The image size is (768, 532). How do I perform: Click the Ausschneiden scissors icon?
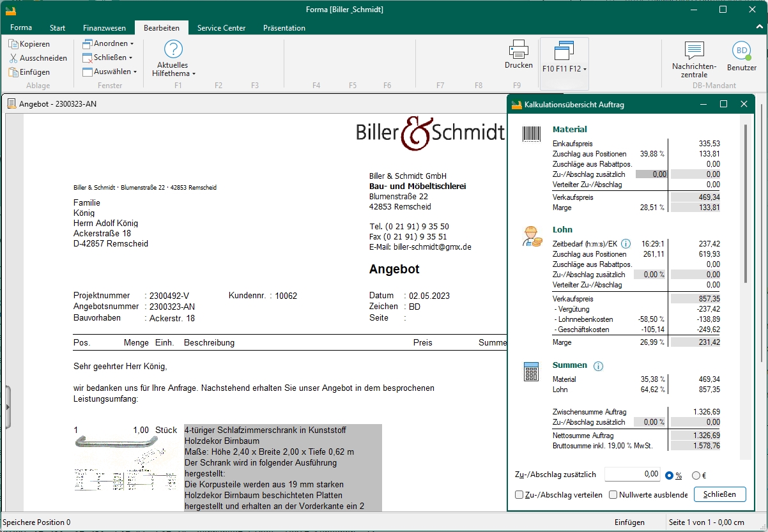pos(13,58)
